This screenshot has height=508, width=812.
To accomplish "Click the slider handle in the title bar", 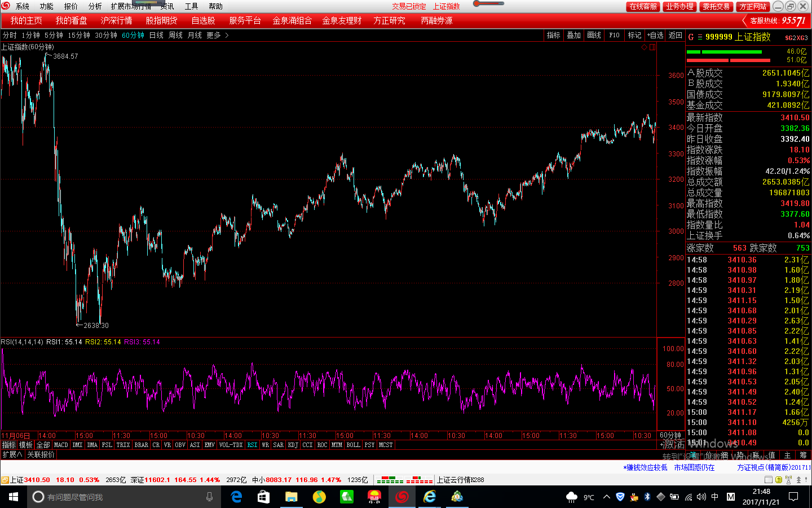I will 477,3.
